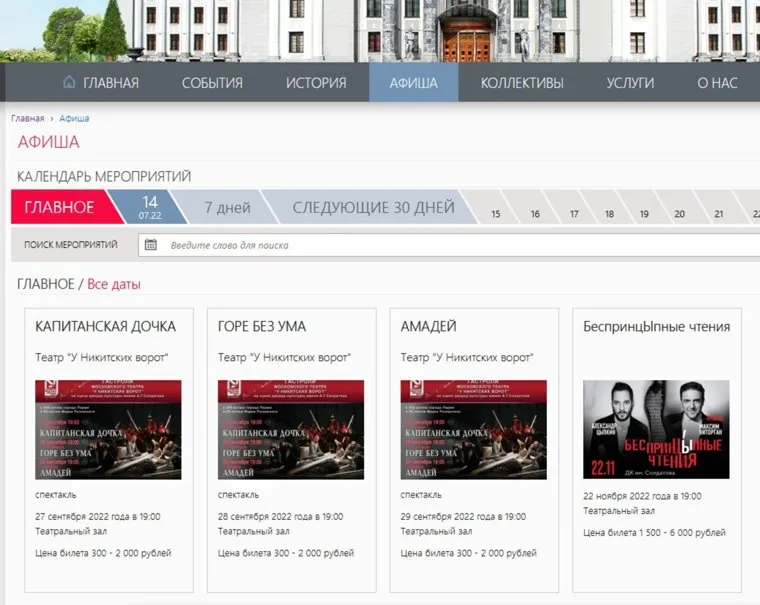Select the АФИША navigation tab
The height and width of the screenshot is (605, 760).
tap(413, 83)
